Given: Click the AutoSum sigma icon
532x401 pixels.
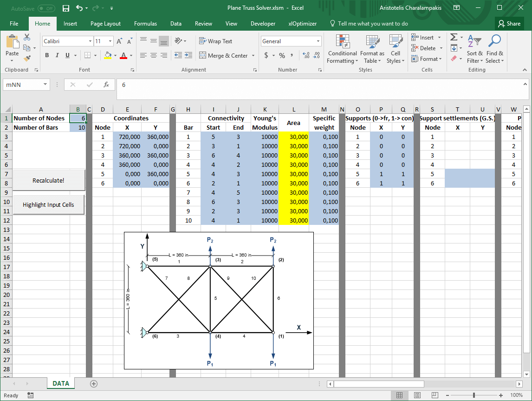Looking at the screenshot, I should point(454,37).
